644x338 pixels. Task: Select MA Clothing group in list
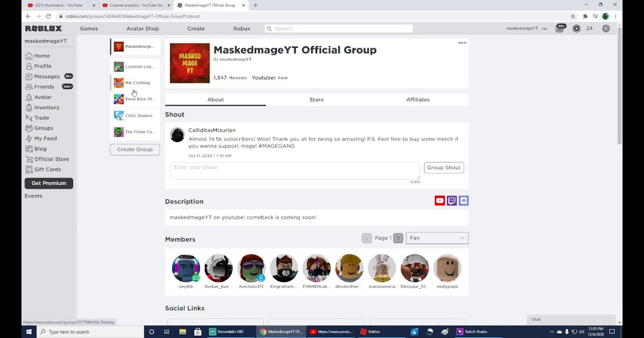tap(135, 83)
